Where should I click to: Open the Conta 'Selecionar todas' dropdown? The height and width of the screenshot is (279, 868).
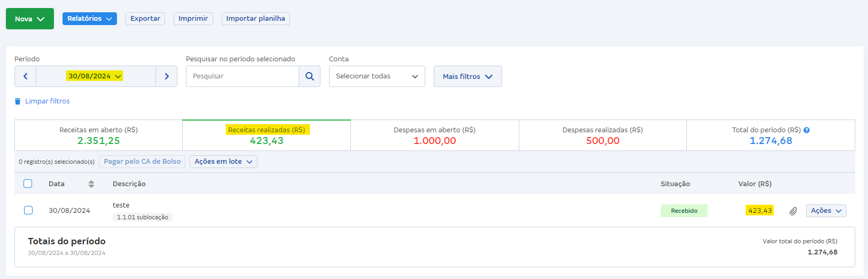[377, 76]
